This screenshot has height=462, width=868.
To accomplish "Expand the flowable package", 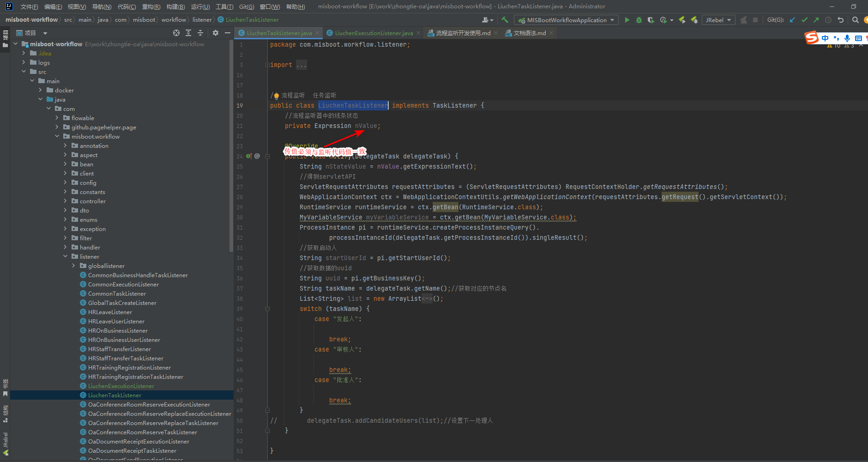I will (x=57, y=118).
